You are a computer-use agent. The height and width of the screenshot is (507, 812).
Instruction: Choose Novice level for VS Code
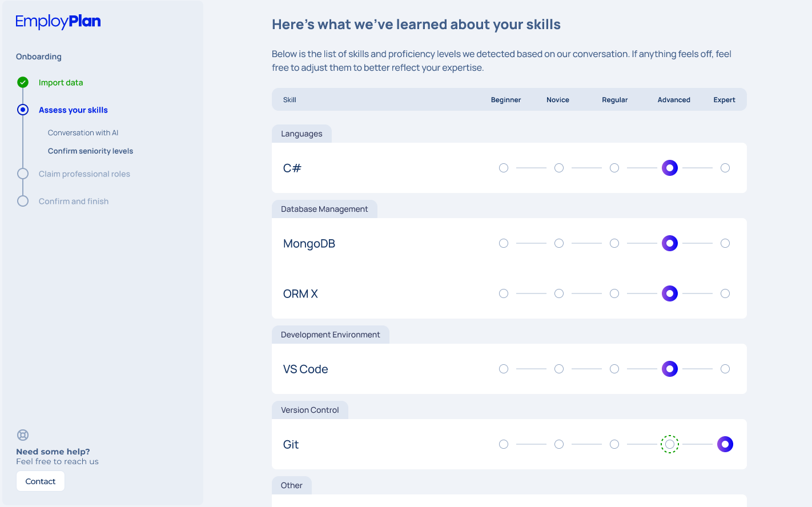point(559,369)
